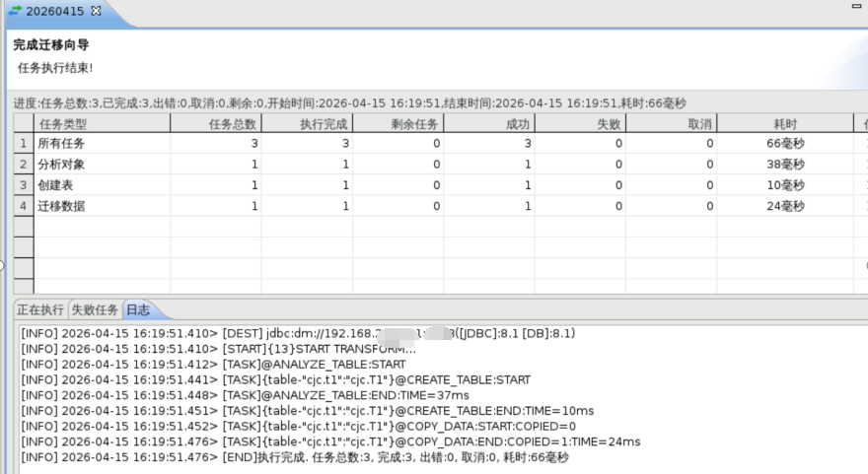
Task: Click the CREATE_TABLE:START log line
Action: coord(275,380)
